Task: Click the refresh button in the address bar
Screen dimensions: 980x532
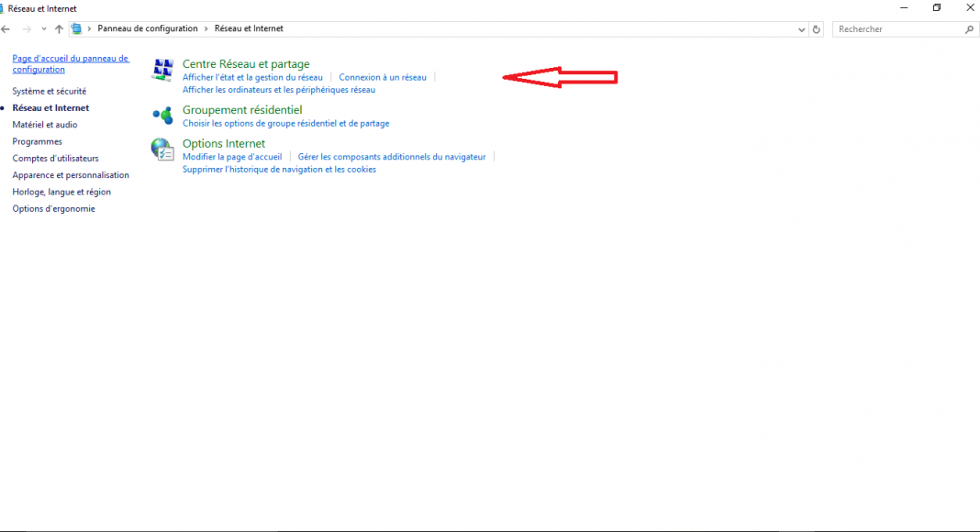Action: [x=816, y=29]
